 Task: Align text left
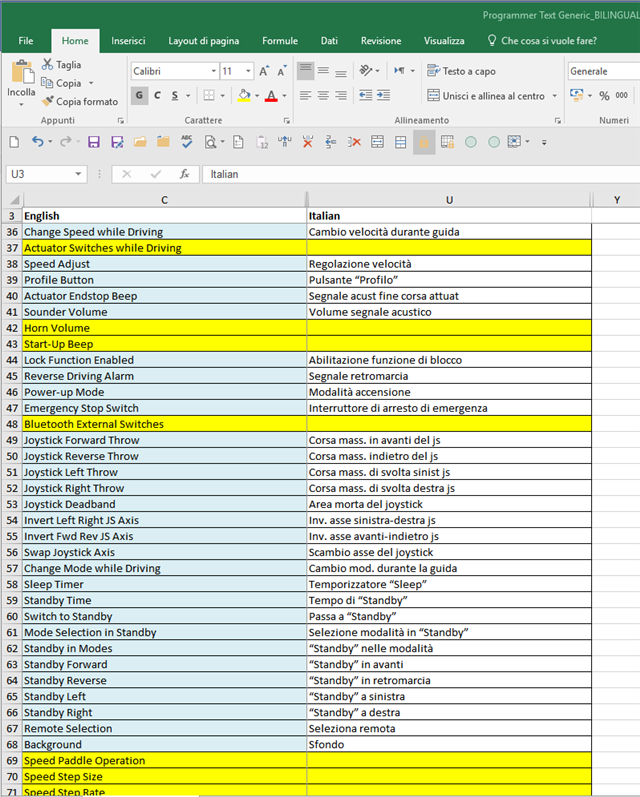click(x=306, y=96)
